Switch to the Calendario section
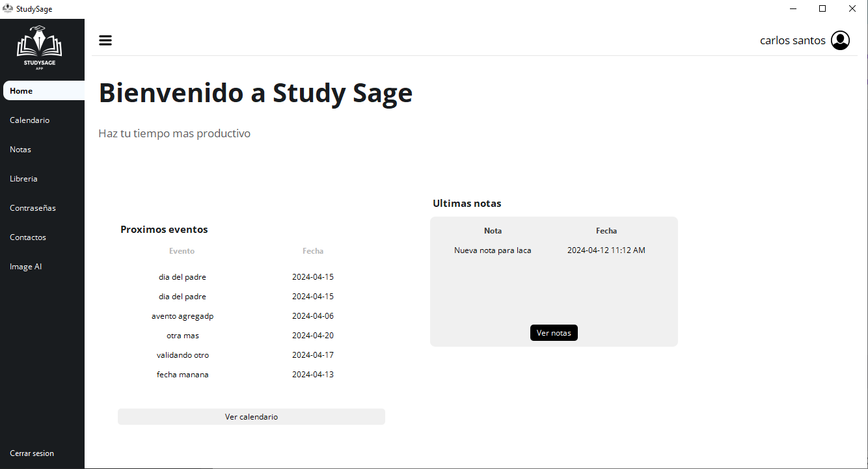 [x=29, y=120]
